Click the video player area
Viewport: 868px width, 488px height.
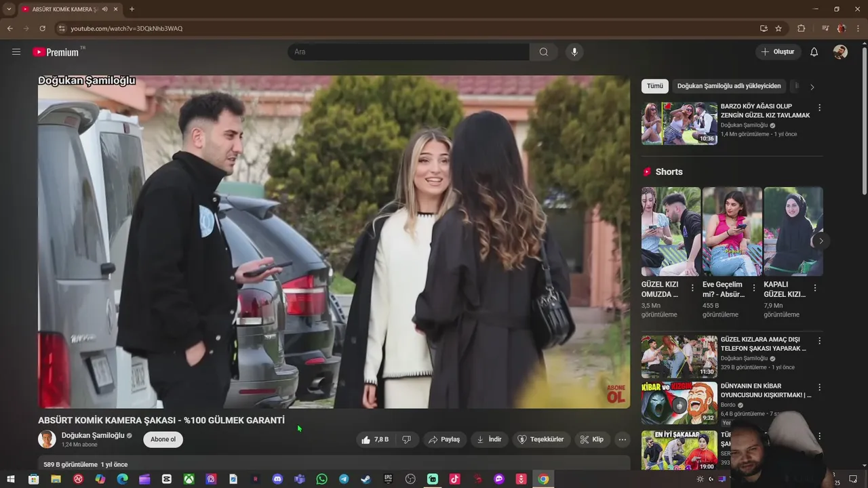tap(334, 241)
